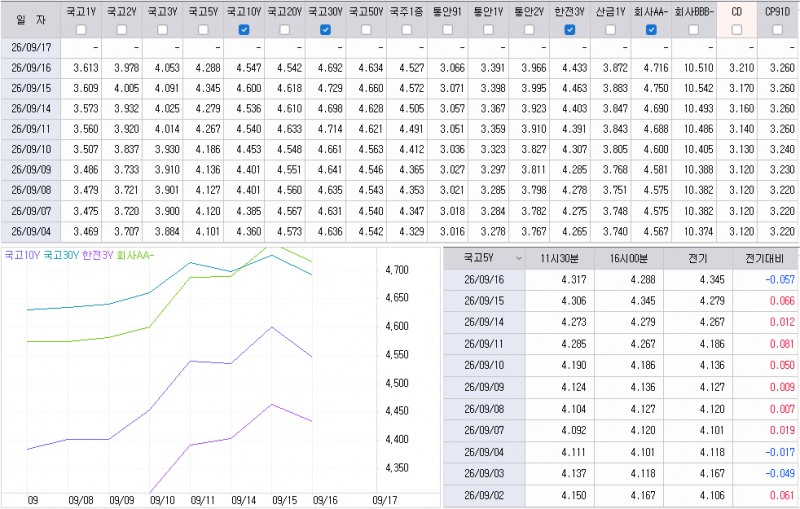
Task: Click the 4.634 cell under 국고50Y
Action: (x=371, y=68)
